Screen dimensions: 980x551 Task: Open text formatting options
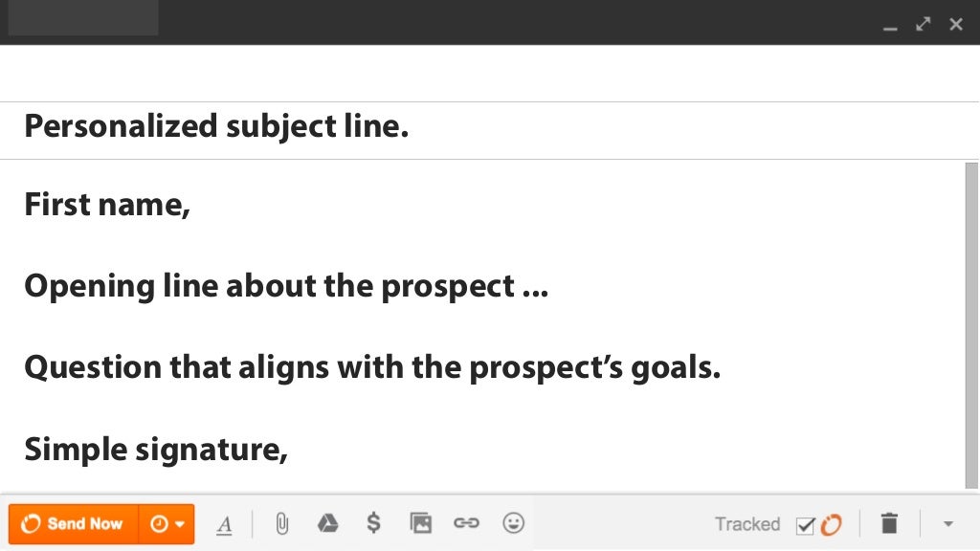(224, 524)
